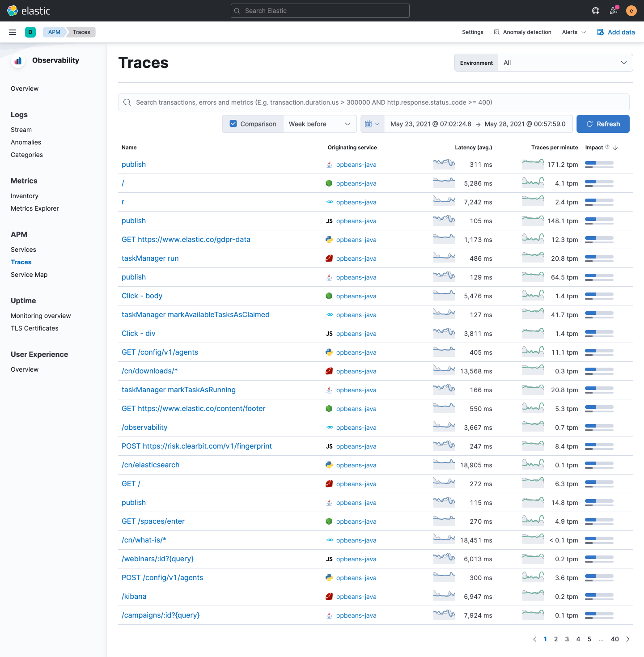Open the Environment dropdown
Screen dimensions: 644x657
[x=565, y=63]
